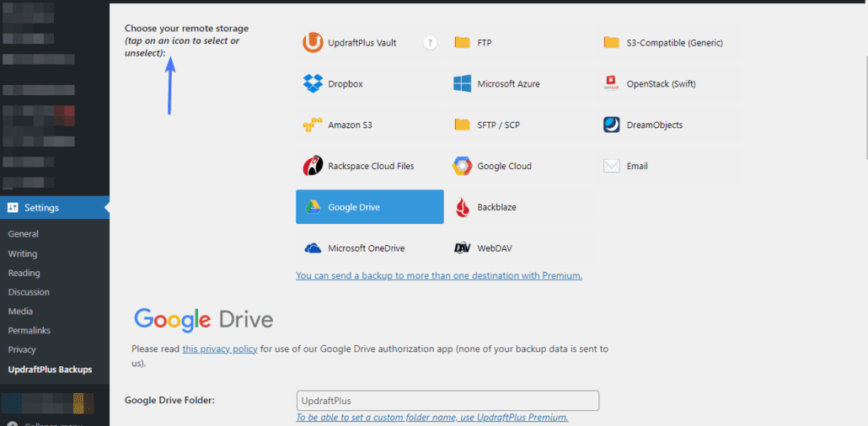Select the Dropbox logo icon

point(313,84)
